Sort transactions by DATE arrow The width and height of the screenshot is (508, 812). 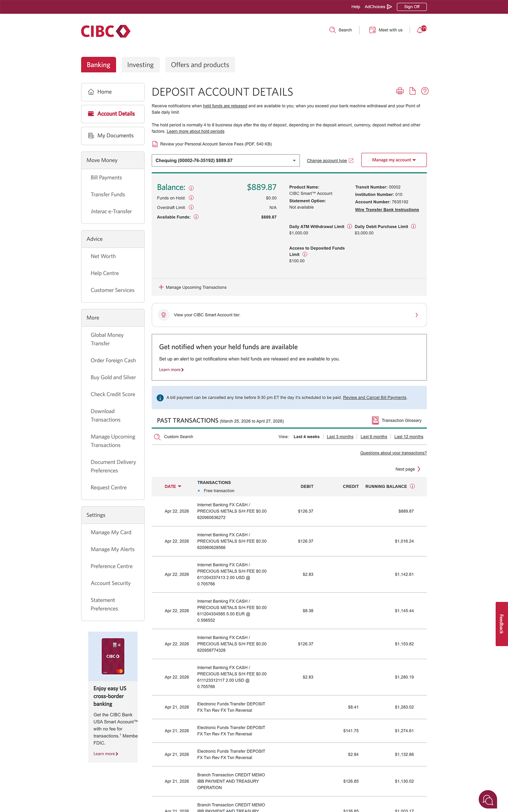coord(180,486)
